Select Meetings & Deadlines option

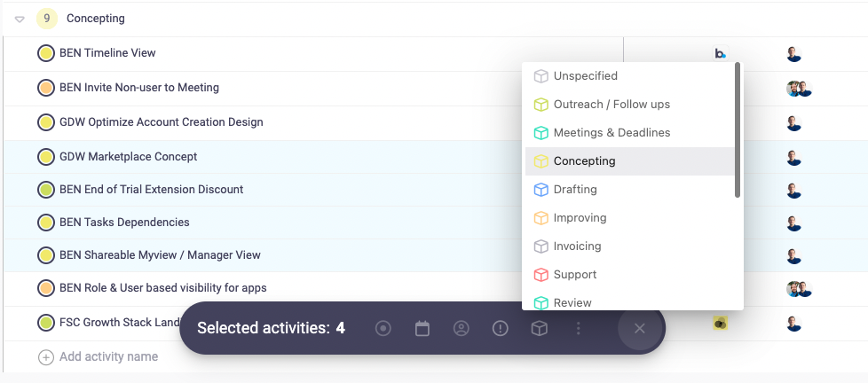(x=612, y=133)
